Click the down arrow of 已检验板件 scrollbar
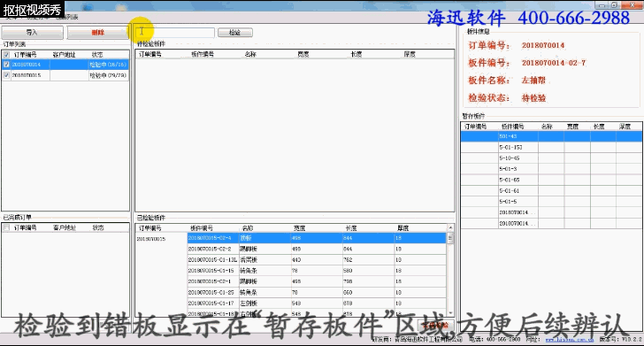 pyautogui.click(x=450, y=313)
